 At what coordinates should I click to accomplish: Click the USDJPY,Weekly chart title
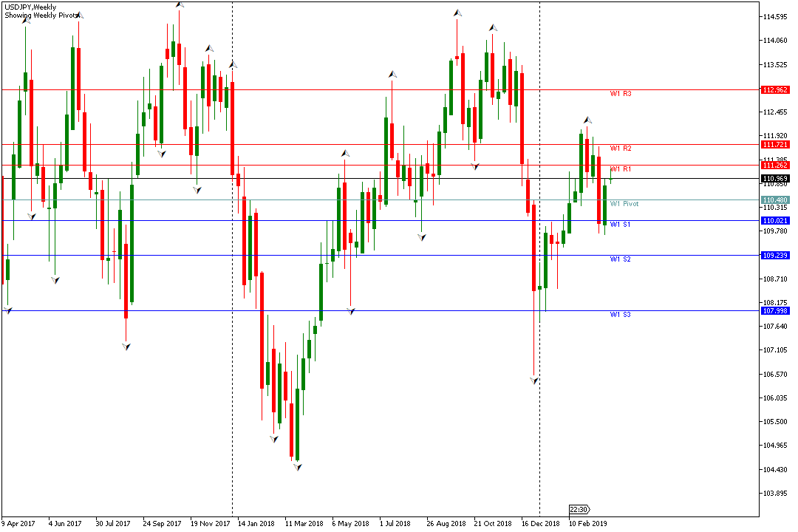click(x=30, y=6)
